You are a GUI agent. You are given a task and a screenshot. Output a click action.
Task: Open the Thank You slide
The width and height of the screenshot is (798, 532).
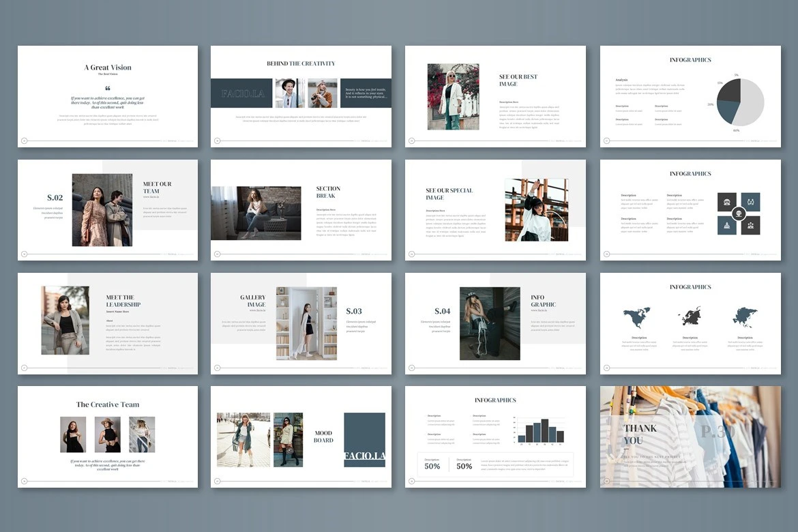point(690,437)
